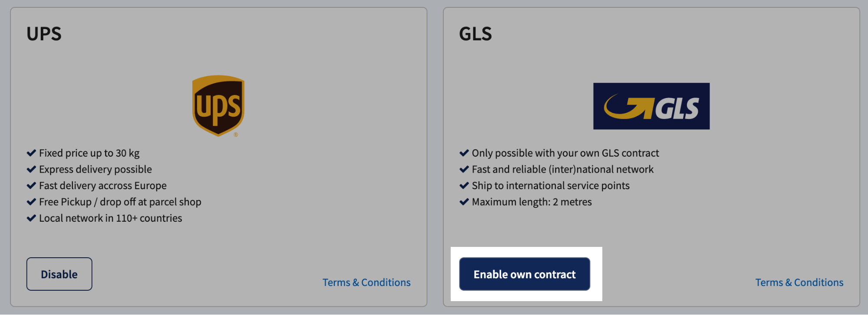Click the checkmark beside 'Fast delivery accross Europe'
868x315 pixels.
[31, 185]
